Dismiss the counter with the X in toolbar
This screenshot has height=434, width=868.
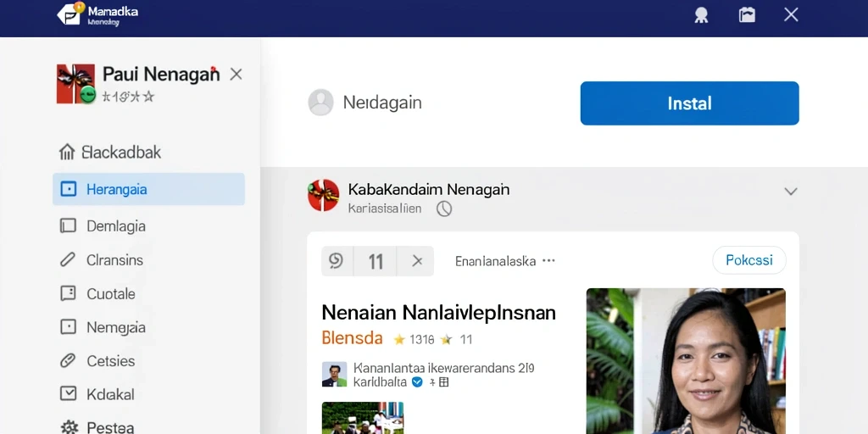[x=417, y=261]
